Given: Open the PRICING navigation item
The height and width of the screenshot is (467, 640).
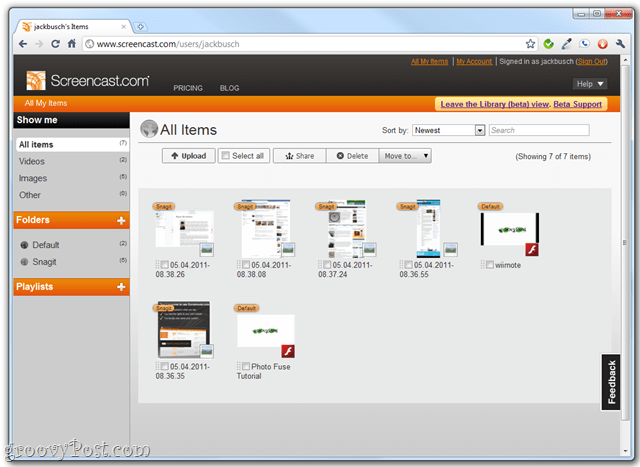Looking at the screenshot, I should click(188, 88).
